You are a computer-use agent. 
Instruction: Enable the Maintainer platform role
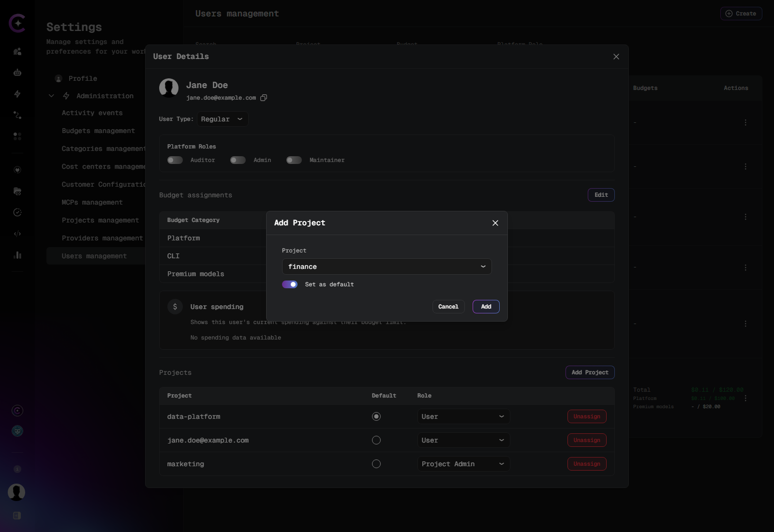[294, 160]
